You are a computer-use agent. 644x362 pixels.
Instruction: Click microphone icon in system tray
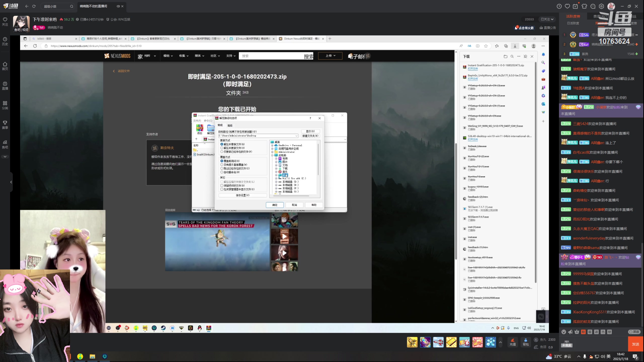585,356
